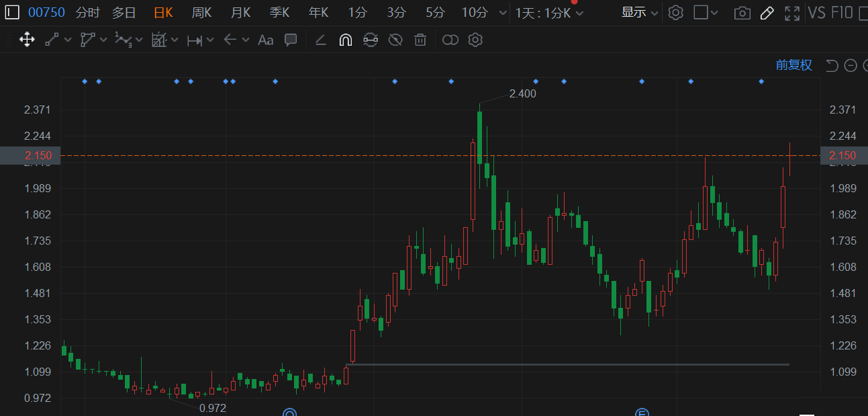Switch to the 多日 tab
The image size is (868, 416).
124,12
